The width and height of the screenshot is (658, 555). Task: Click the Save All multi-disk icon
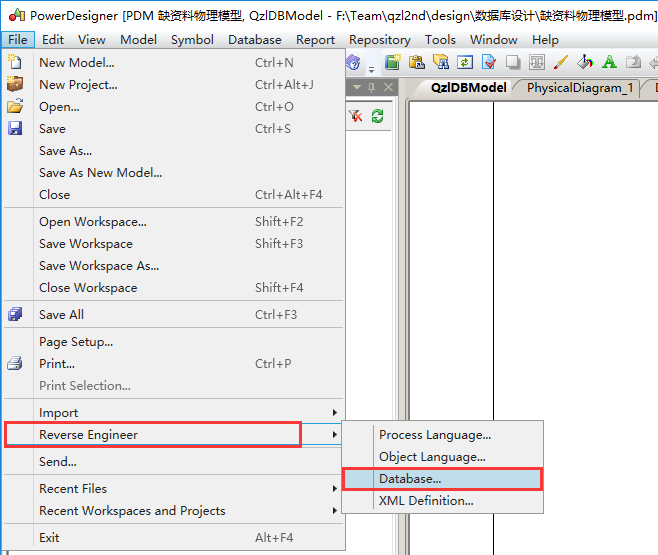15,314
